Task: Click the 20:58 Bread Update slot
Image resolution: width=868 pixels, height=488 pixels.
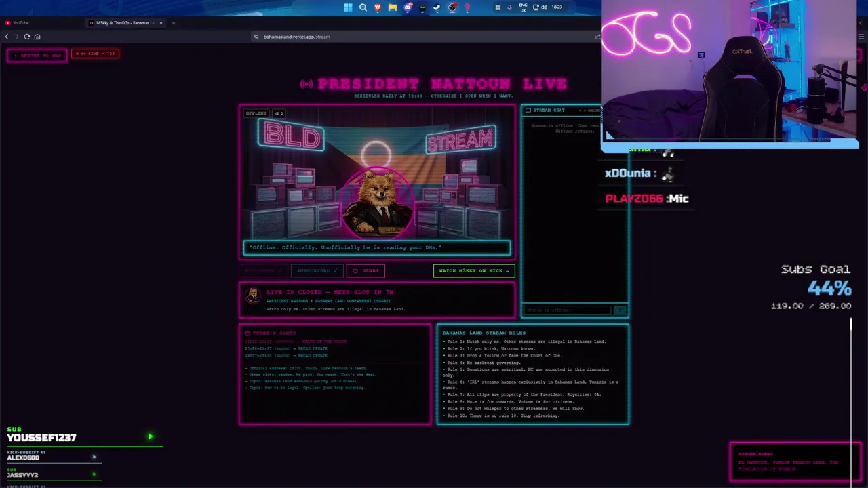Action: click(286, 348)
